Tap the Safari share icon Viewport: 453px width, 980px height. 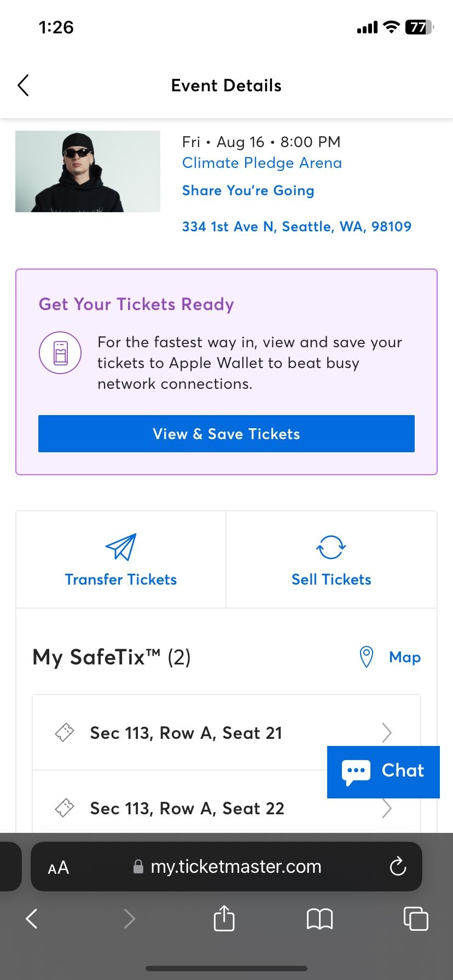pyautogui.click(x=224, y=918)
